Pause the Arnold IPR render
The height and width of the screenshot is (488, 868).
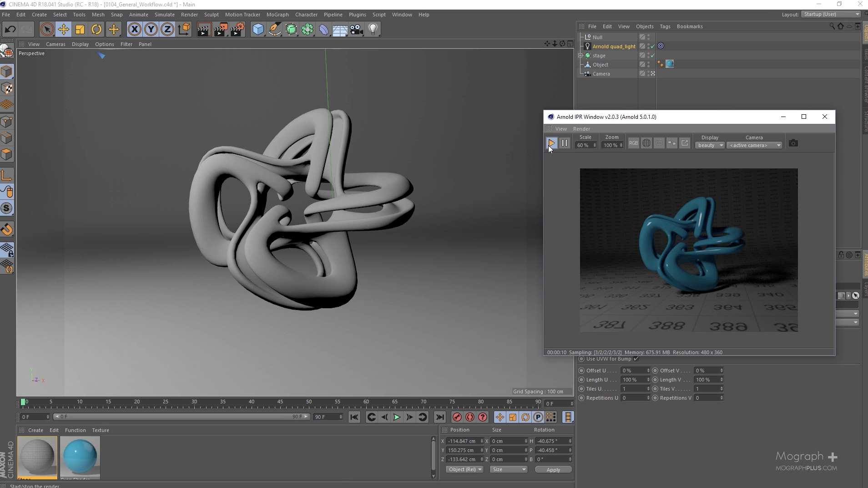tap(564, 143)
